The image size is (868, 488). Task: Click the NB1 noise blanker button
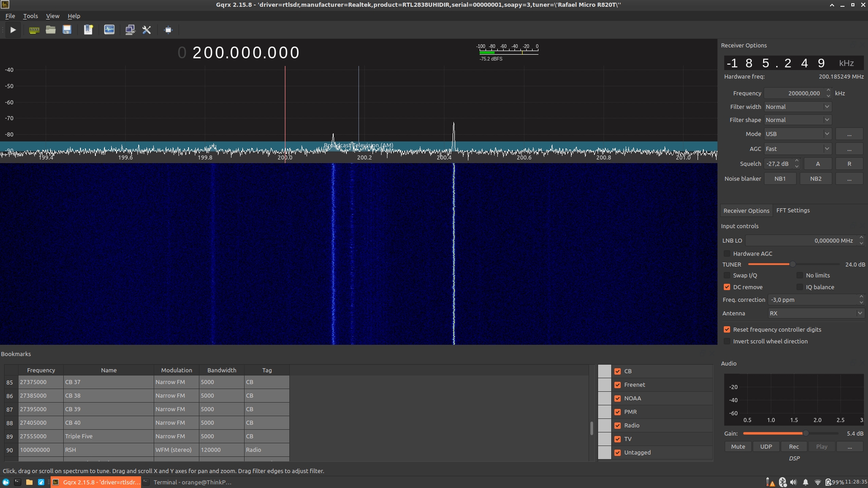780,179
